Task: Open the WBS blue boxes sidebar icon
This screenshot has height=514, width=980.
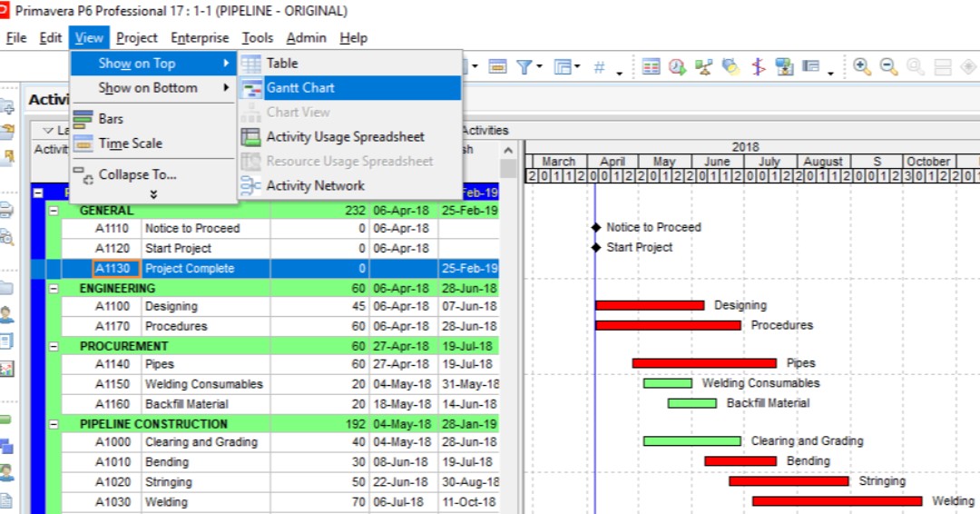Action: [x=6, y=446]
